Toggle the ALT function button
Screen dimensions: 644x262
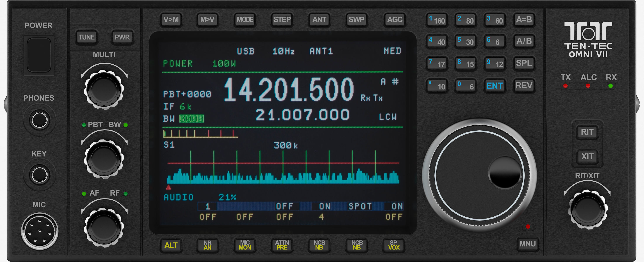pos(171,245)
